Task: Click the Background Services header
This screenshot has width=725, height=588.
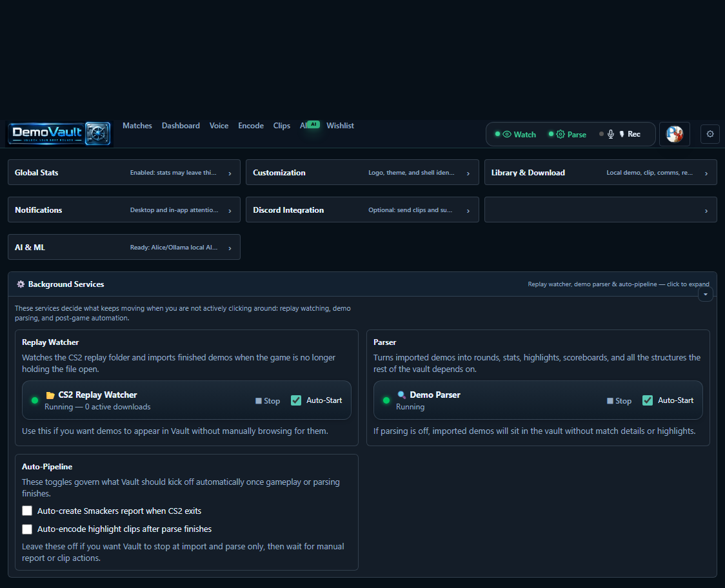Action: (x=362, y=284)
